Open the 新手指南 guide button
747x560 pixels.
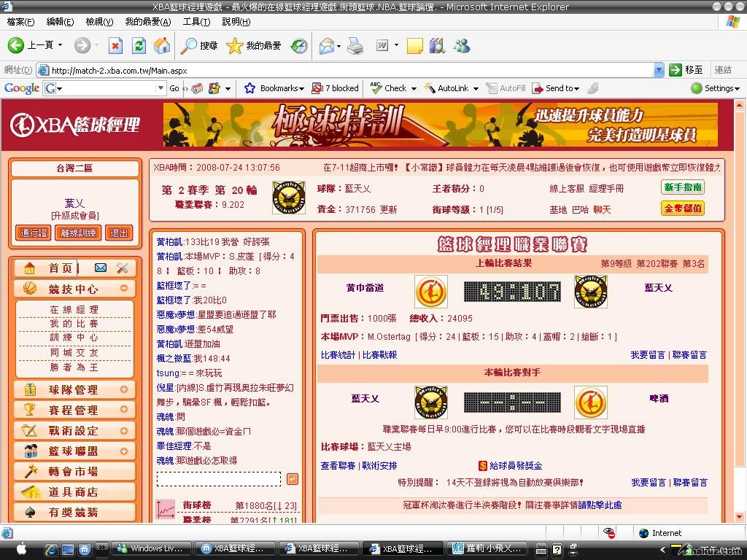tap(683, 187)
